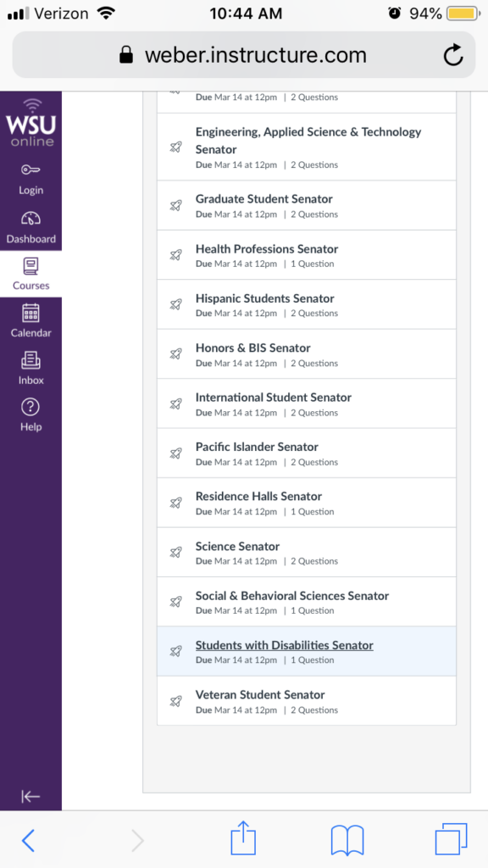
Task: Tap the weber.instructure.com address bar
Action: point(244,55)
